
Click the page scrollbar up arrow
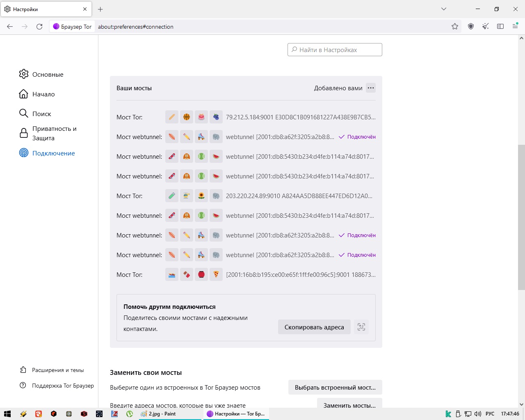coord(521,38)
